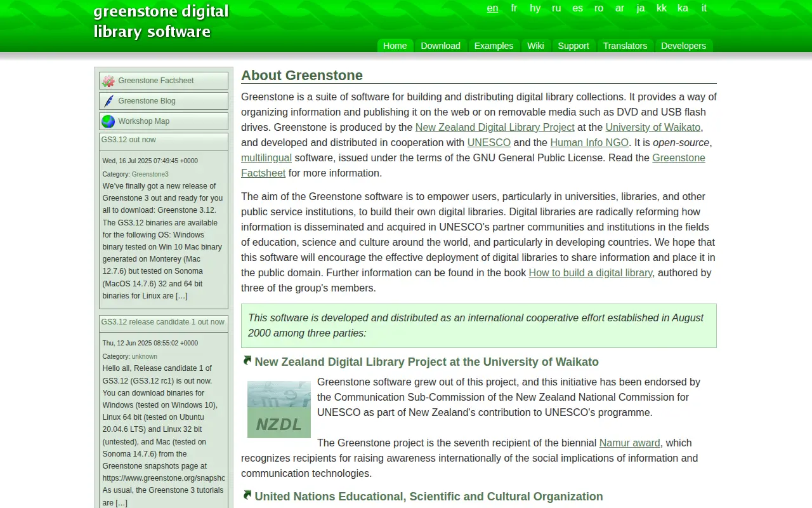Click the date 'Wed, 16 Jul 2025 07:49:45 +0000'

(x=150, y=161)
